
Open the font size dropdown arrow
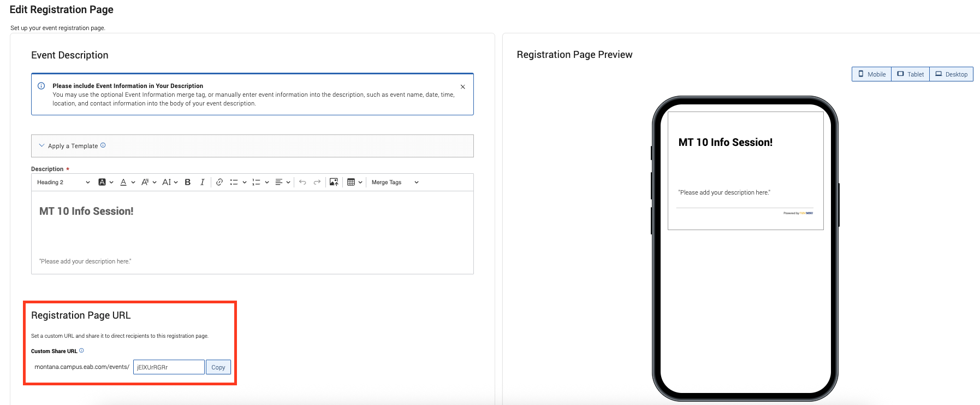[176, 183]
